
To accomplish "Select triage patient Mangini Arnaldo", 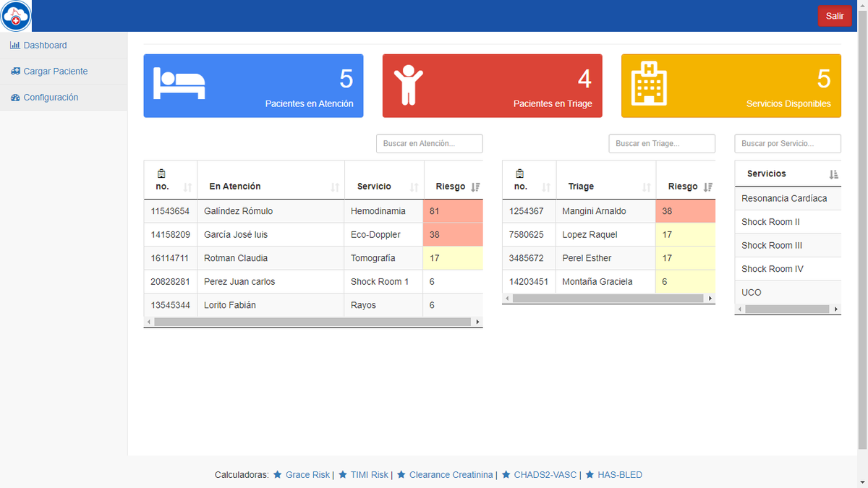I will (x=594, y=211).
